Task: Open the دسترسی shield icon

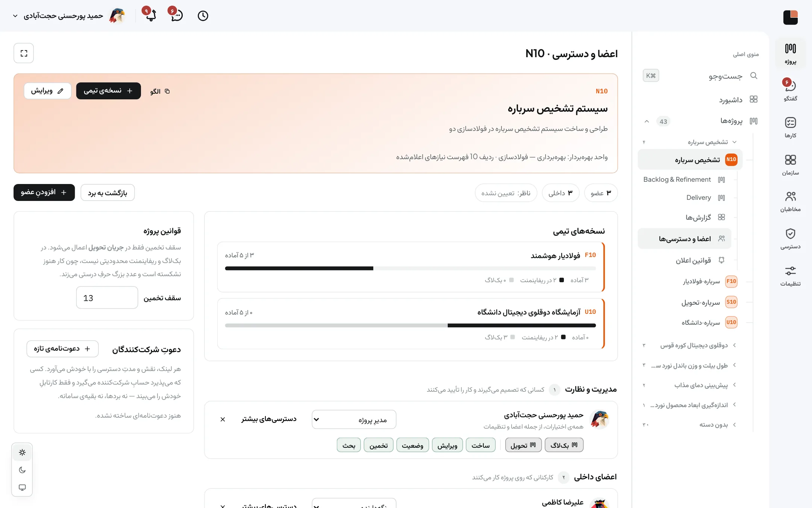Action: pyautogui.click(x=790, y=239)
